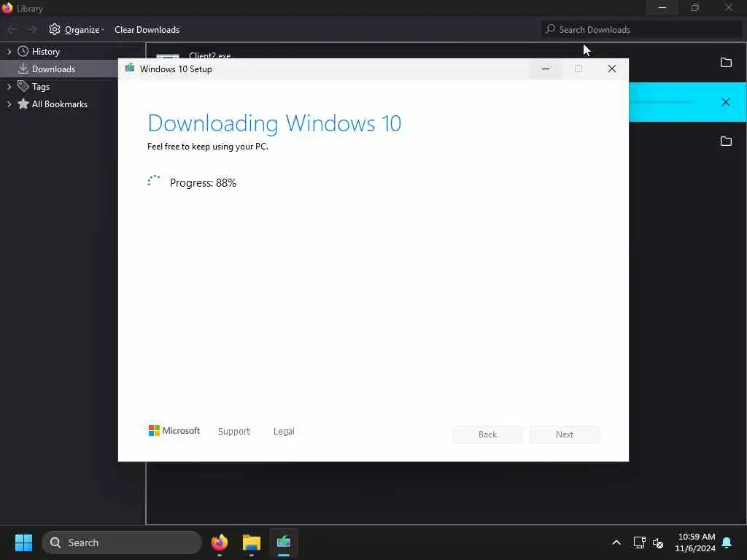Minimize the Windows 10 Setup window
Viewport: 747px width, 560px height.
(x=546, y=69)
